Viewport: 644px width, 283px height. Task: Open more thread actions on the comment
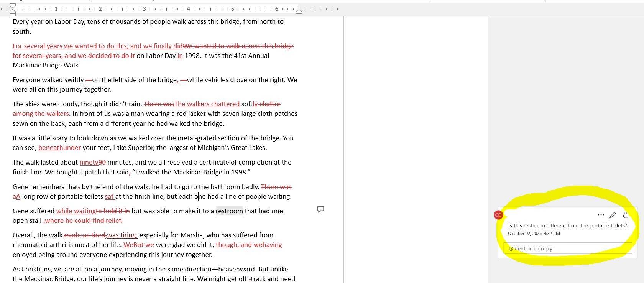[601, 215]
